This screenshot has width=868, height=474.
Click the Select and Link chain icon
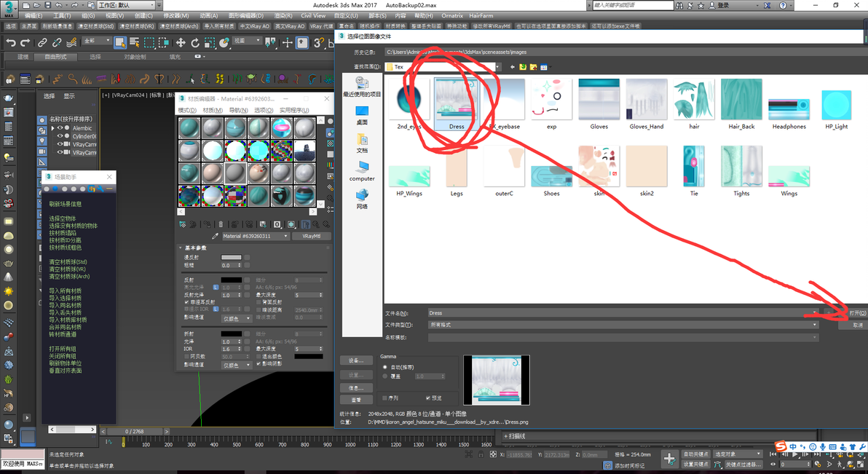[x=43, y=43]
